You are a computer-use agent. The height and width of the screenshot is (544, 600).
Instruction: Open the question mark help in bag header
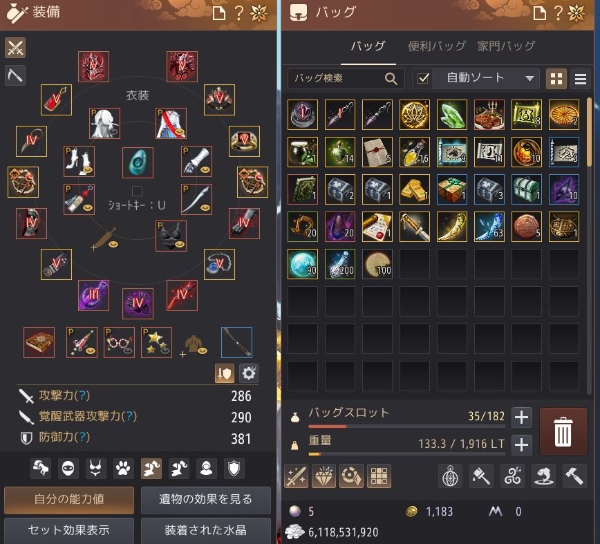coord(559,13)
